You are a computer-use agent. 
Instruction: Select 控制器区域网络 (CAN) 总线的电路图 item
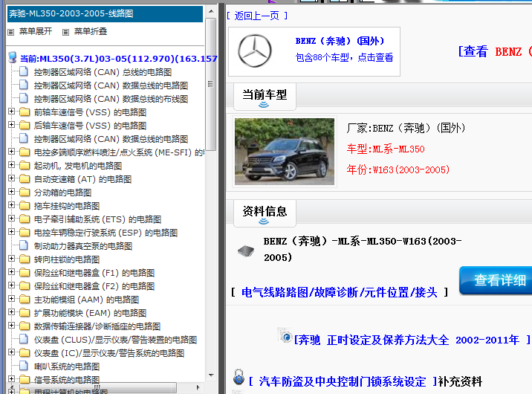(103, 72)
